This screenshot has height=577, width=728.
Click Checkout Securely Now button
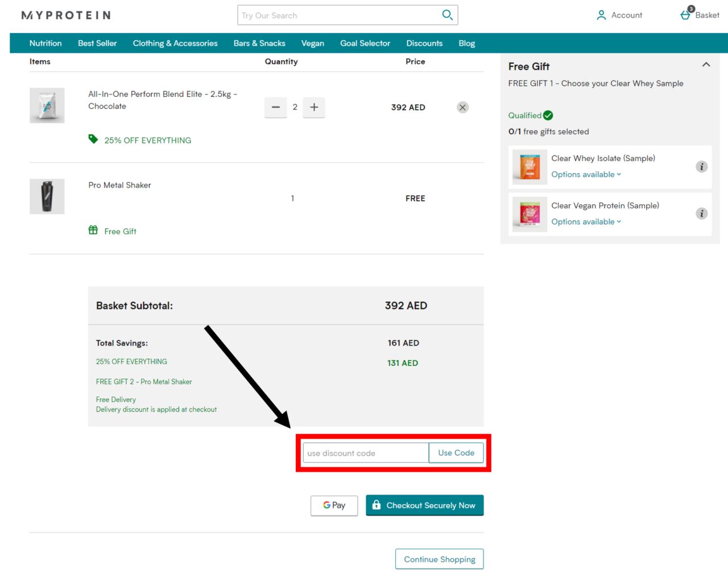(425, 505)
